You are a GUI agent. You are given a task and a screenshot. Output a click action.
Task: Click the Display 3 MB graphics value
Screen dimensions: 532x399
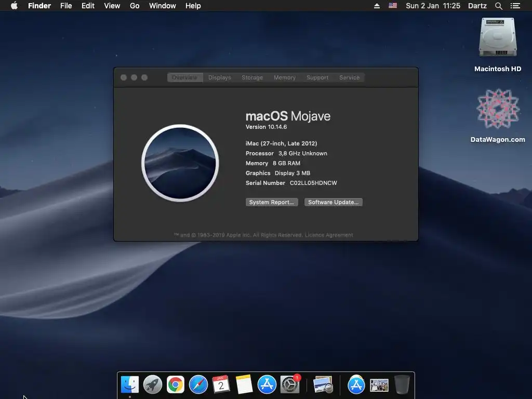coord(292,173)
